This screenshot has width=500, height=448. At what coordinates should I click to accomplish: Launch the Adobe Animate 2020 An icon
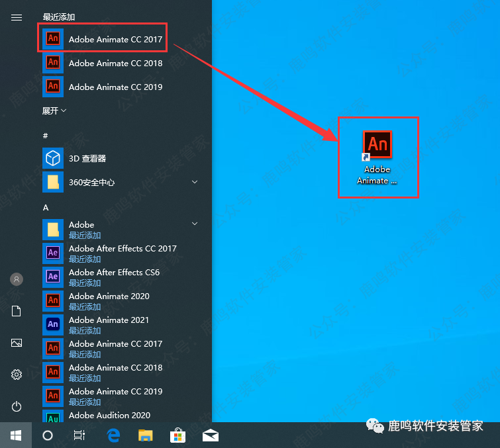[53, 301]
